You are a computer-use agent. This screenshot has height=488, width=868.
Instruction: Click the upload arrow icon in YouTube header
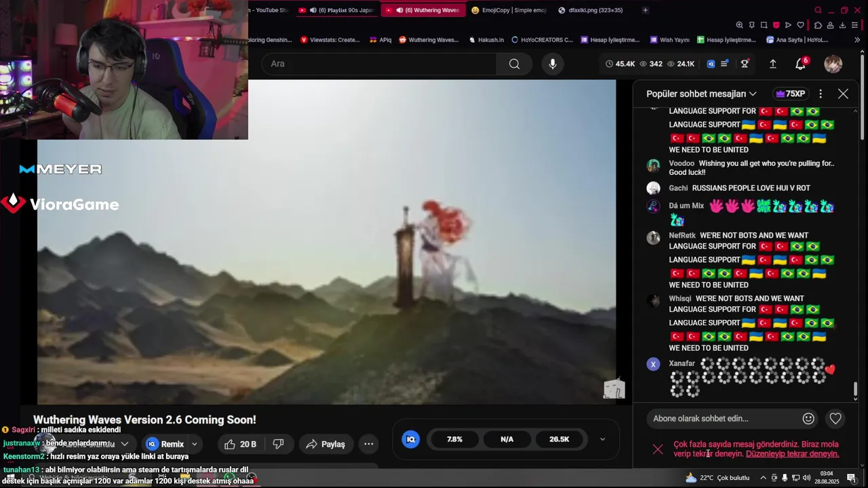(x=772, y=64)
